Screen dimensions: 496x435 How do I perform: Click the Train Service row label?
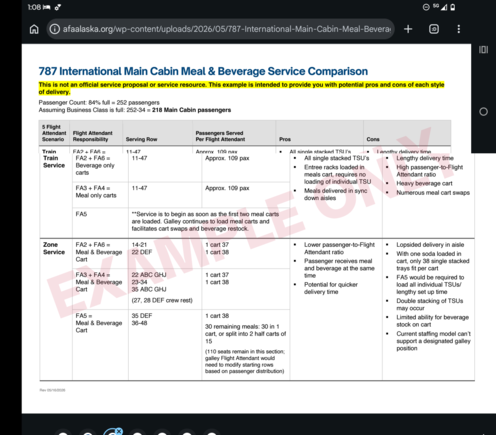[54, 161]
